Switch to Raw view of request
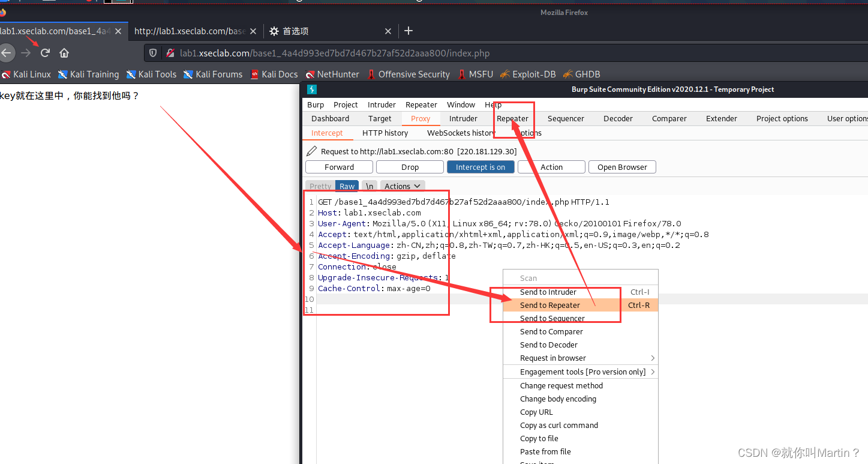Screen dimensions: 868x464 click(347, 186)
